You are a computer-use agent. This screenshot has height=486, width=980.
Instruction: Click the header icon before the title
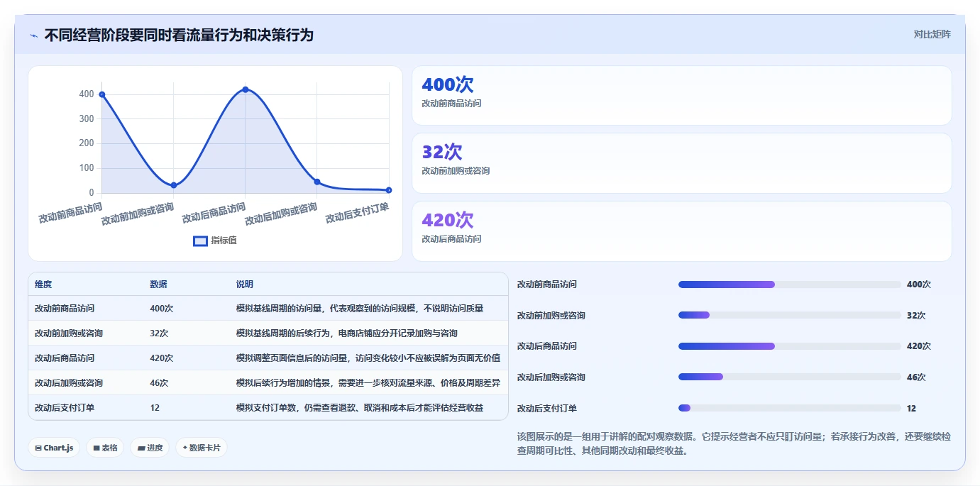click(x=33, y=35)
